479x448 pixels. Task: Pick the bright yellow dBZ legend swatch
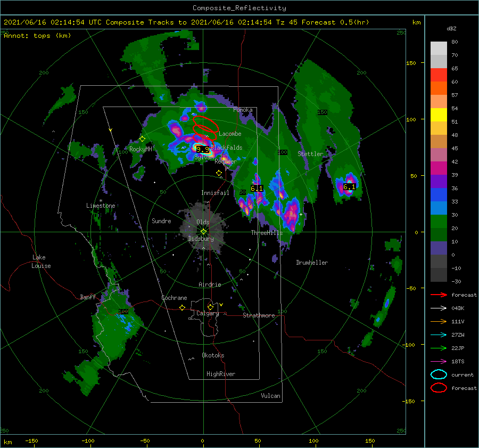click(x=439, y=115)
